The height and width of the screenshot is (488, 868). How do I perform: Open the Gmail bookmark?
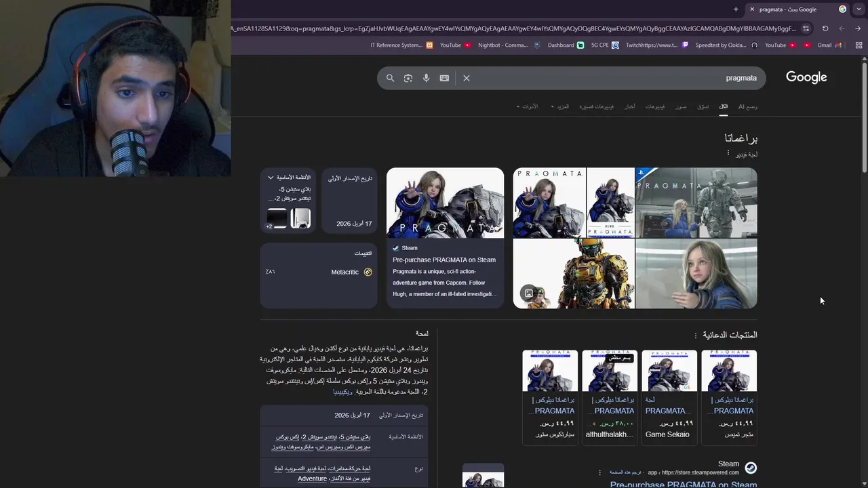pyautogui.click(x=829, y=45)
